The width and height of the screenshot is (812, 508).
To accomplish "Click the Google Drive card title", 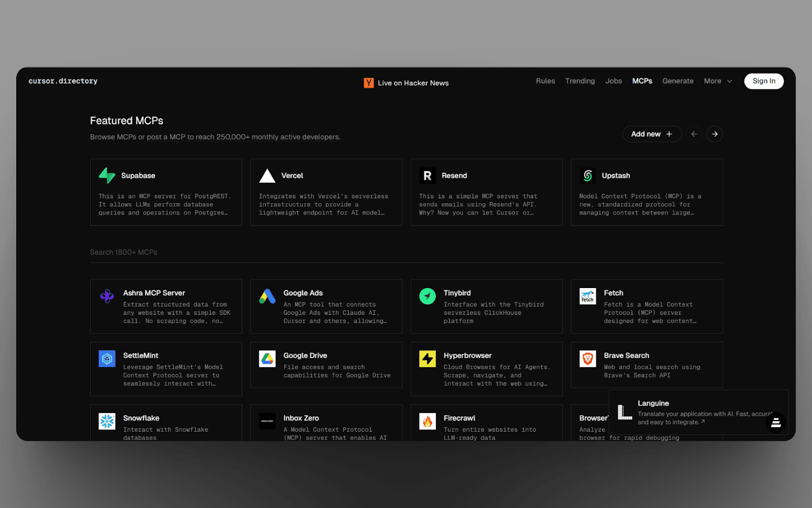I will (305, 356).
